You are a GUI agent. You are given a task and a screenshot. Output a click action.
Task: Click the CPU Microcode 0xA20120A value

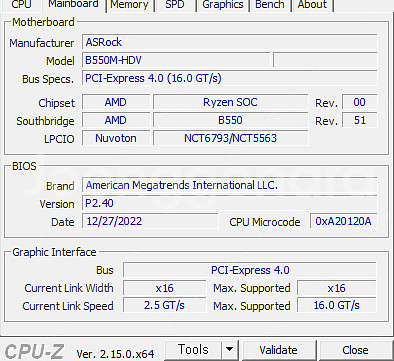coord(344,221)
